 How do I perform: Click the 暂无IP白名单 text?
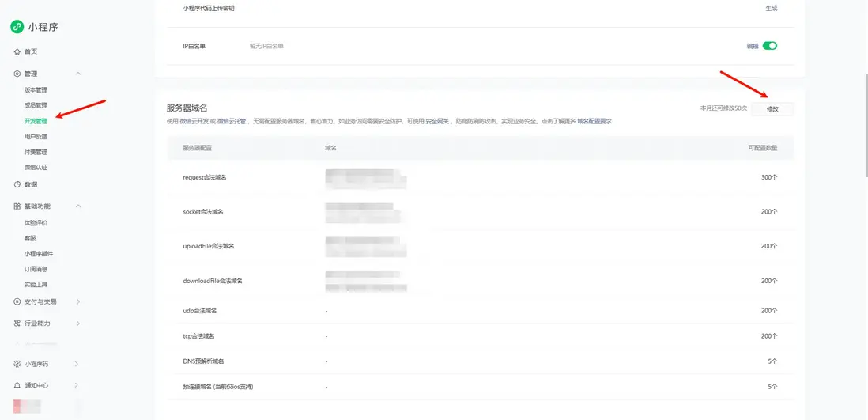pos(266,47)
